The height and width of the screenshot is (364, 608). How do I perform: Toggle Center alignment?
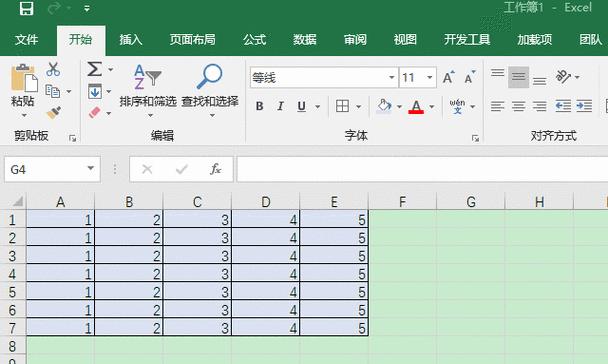[x=518, y=106]
